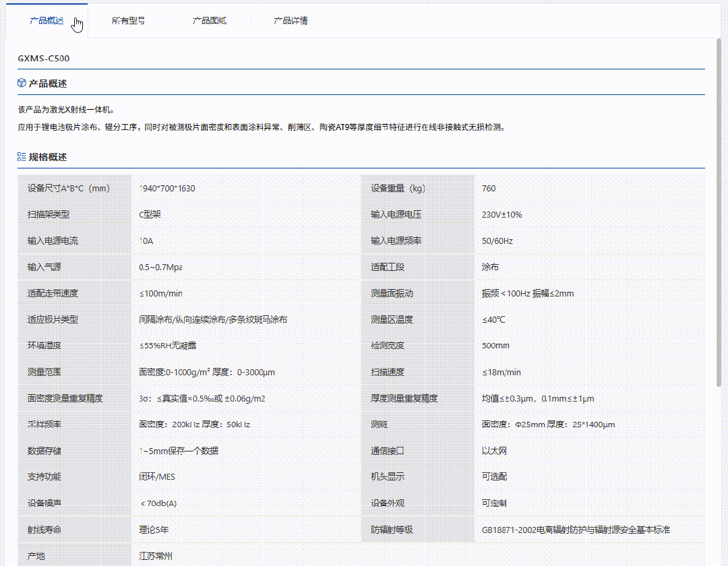This screenshot has height=566, width=728.
Task: Select the value 振频＜100Hz 振幅≤2mm
Action: click(528, 293)
